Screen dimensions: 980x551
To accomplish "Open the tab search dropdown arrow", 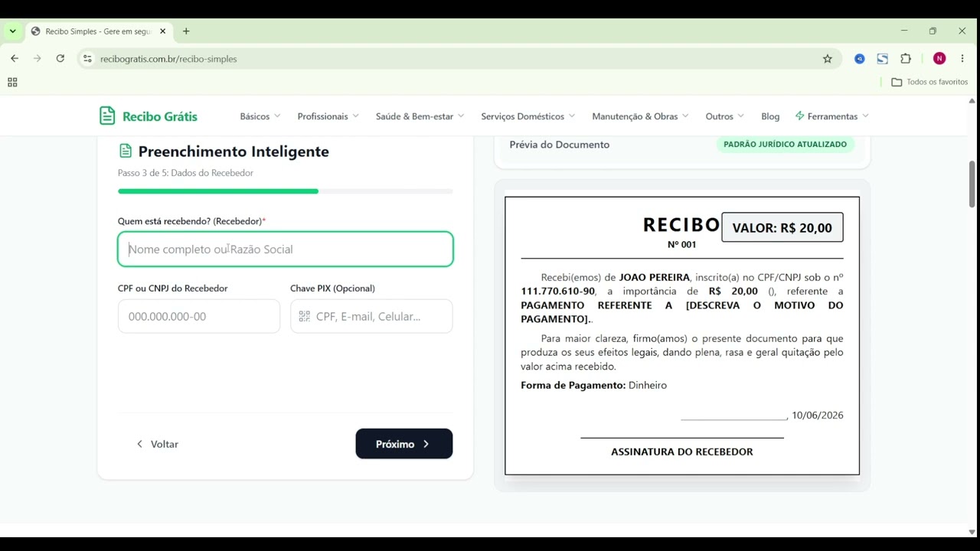I will tap(13, 31).
